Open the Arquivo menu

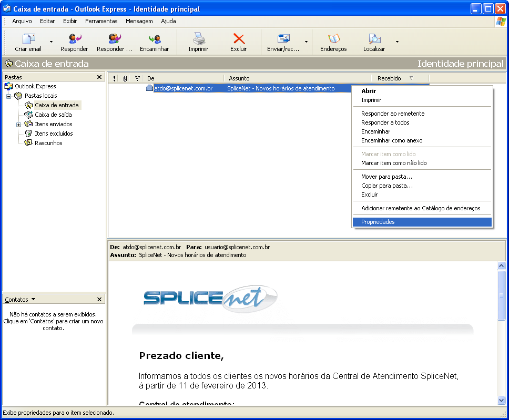click(22, 21)
